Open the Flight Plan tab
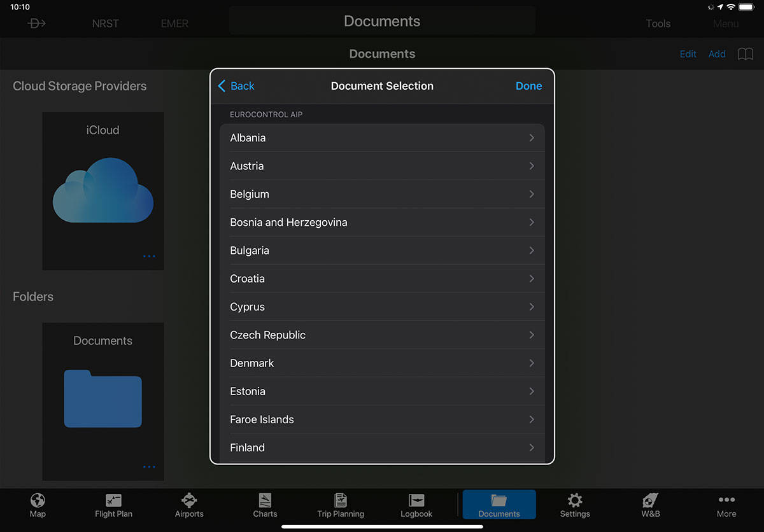Screen dimensions: 764x532 point(113,505)
